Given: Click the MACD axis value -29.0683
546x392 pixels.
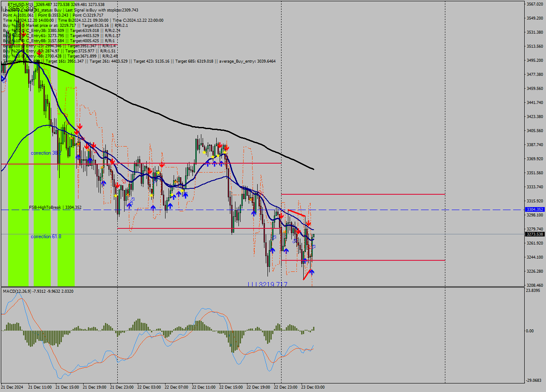Looking at the screenshot, I should [534, 380].
